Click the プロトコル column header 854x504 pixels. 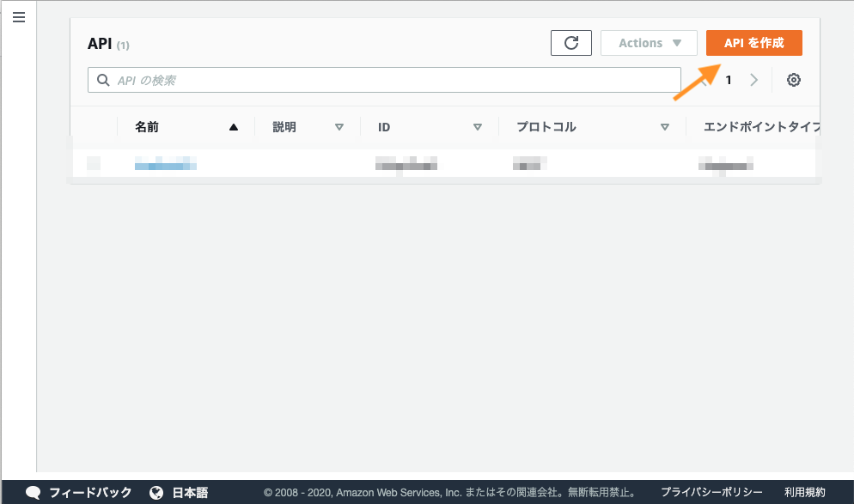546,127
